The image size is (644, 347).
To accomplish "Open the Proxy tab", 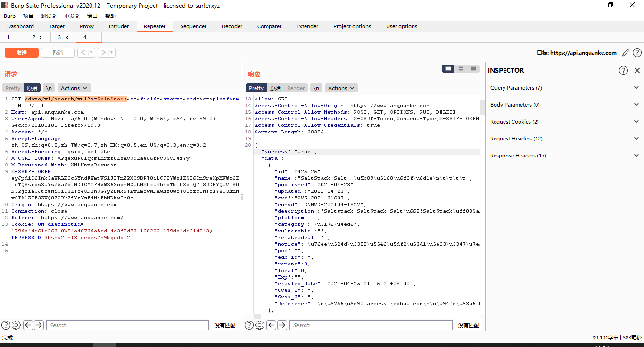I will coord(87,26).
